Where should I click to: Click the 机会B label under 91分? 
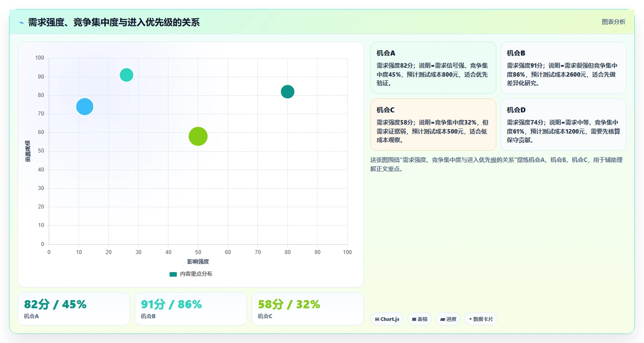pyautogui.click(x=148, y=316)
